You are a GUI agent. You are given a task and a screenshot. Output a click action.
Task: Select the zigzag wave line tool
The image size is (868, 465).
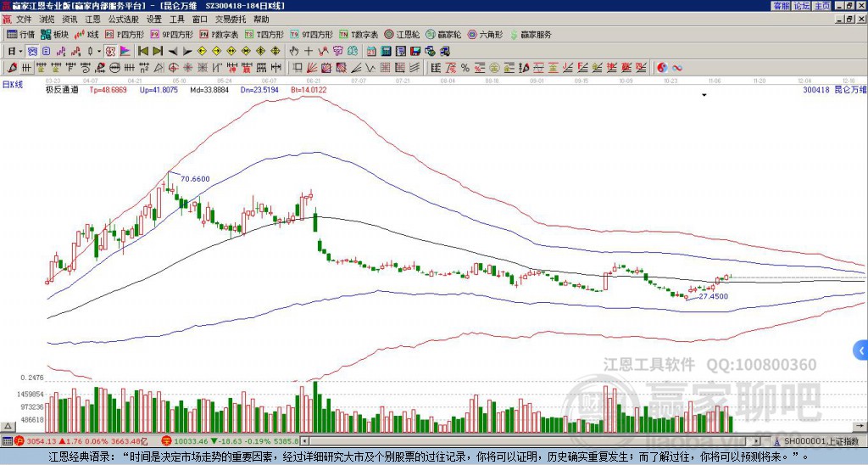[x=370, y=68]
